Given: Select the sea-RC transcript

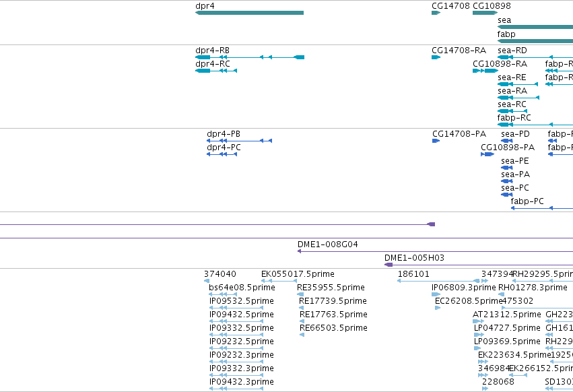Looking at the screenshot, I should point(512,111).
